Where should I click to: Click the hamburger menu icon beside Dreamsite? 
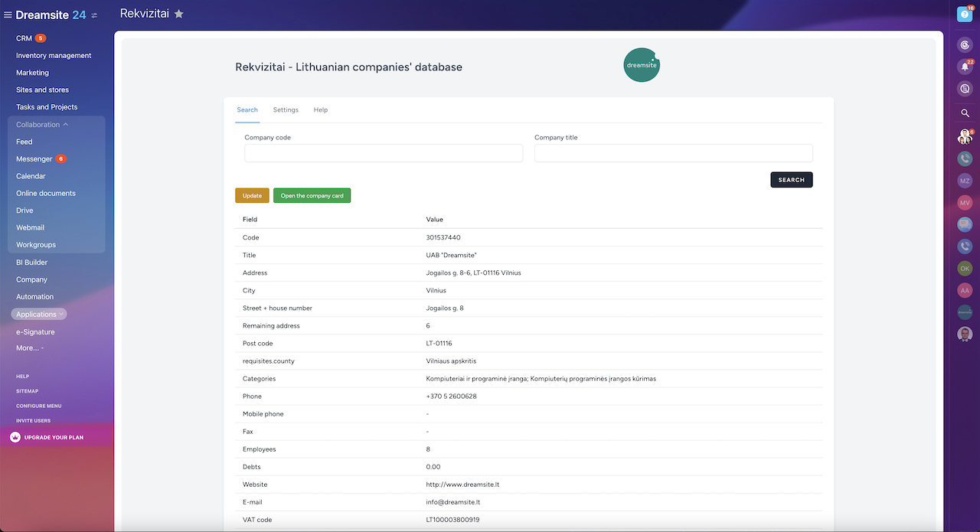(8, 15)
